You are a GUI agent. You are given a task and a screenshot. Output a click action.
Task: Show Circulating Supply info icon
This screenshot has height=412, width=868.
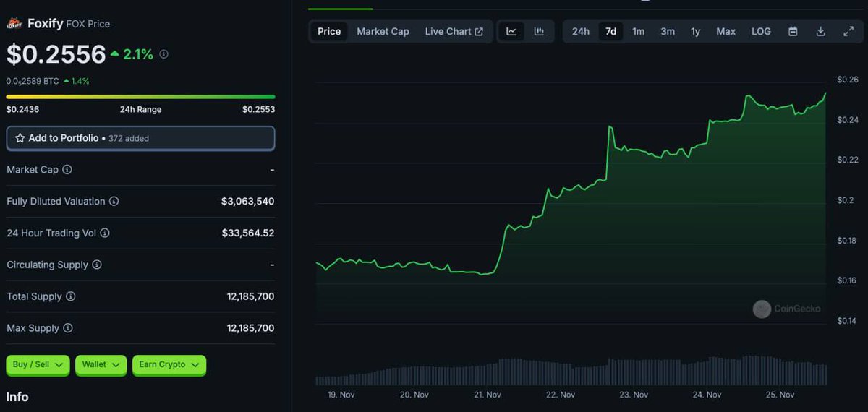click(97, 265)
